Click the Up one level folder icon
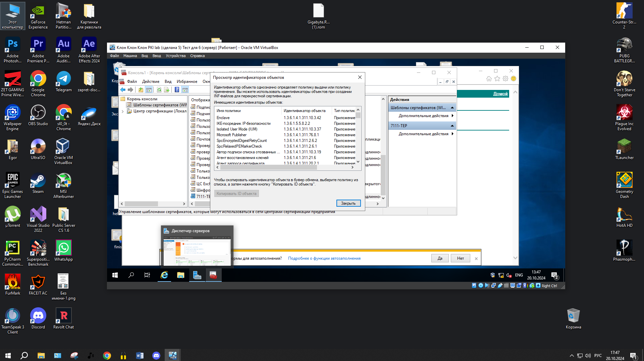The image size is (644, 361). click(x=141, y=90)
